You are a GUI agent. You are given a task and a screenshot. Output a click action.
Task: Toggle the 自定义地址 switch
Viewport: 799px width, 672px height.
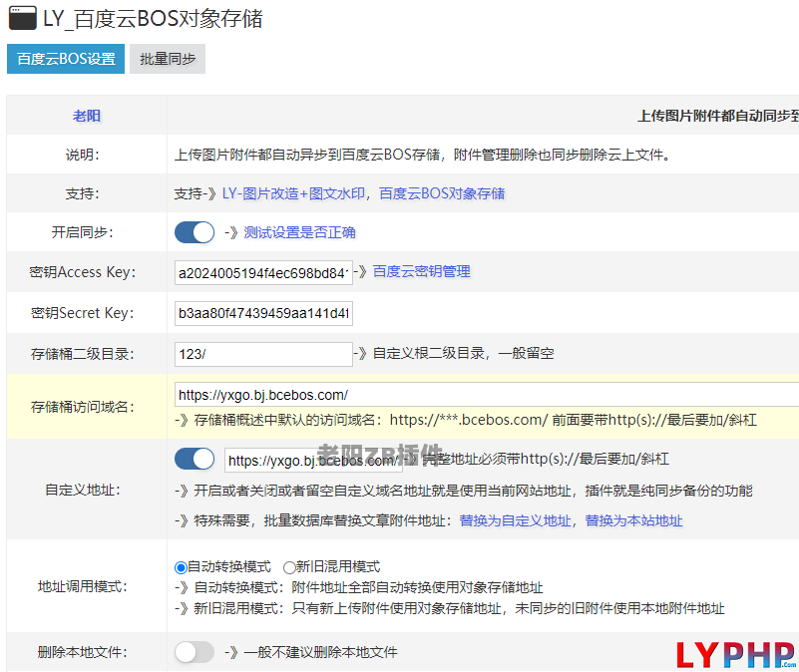tap(195, 459)
